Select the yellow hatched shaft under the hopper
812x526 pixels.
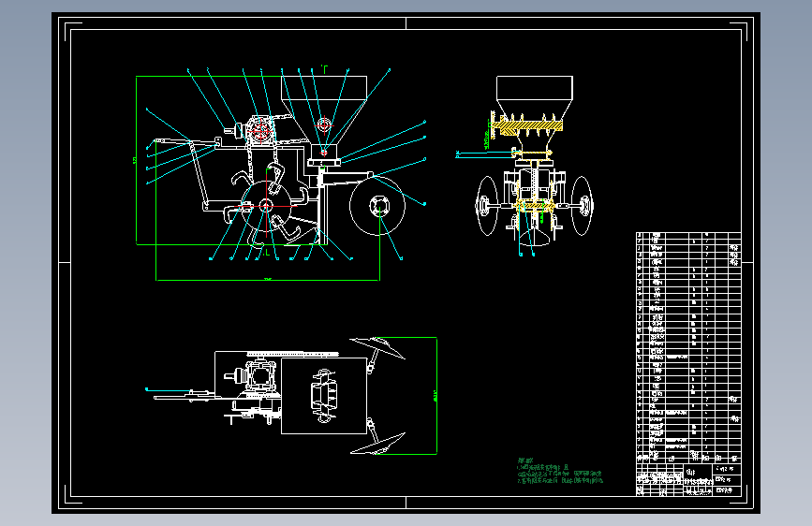tap(527, 126)
